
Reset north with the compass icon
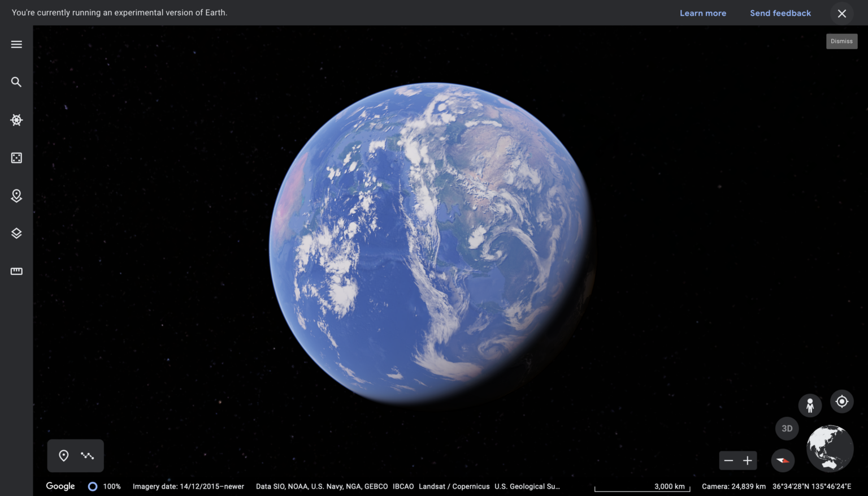[783, 460]
